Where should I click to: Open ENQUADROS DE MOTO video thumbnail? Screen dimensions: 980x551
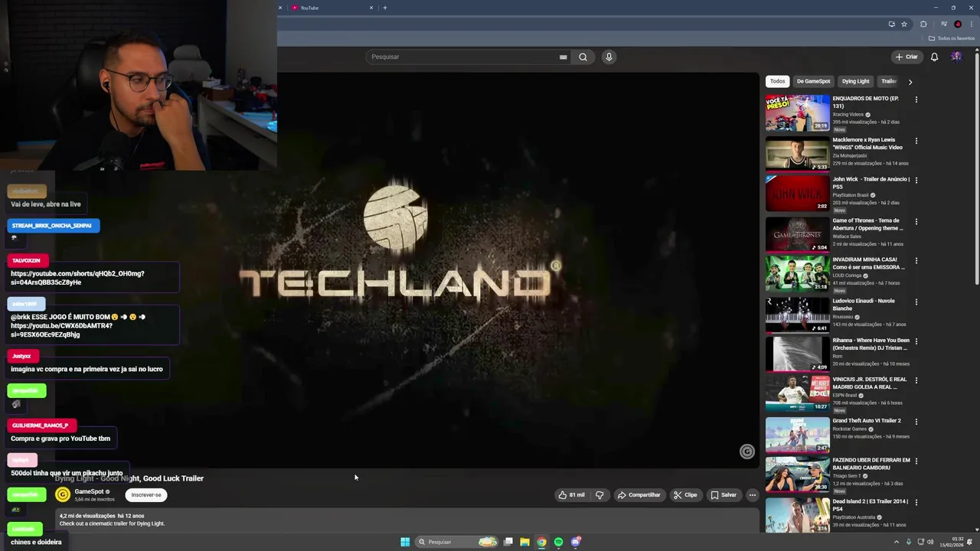click(797, 112)
